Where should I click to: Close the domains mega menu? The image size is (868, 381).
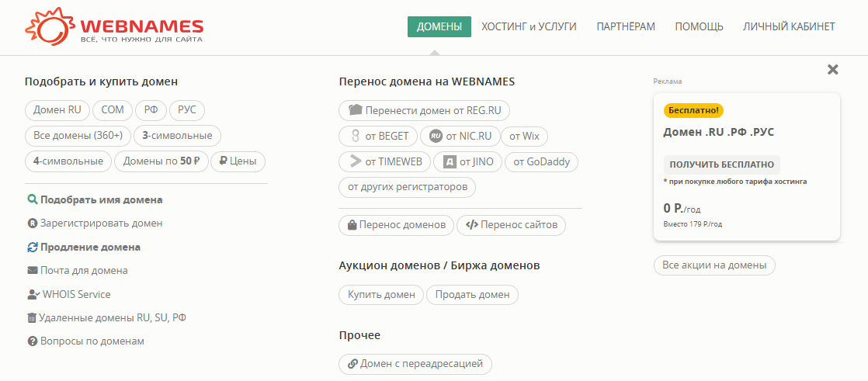pos(832,69)
